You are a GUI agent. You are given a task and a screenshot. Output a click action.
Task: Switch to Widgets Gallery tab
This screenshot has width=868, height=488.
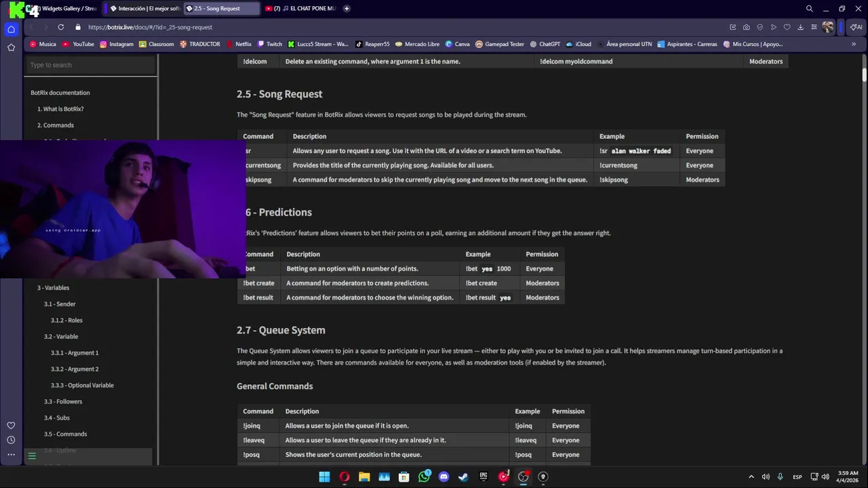pos(65,9)
